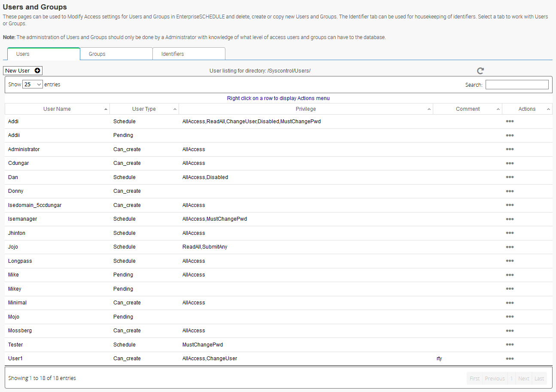Click the Previous pagination button

495,378
